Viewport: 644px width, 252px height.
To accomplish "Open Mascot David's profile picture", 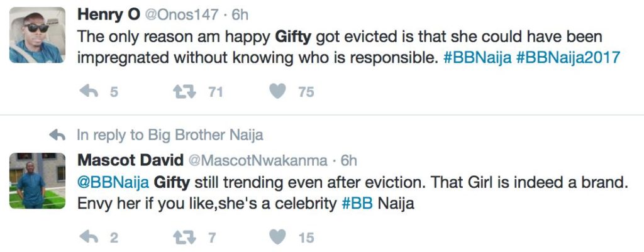I will (x=36, y=180).
